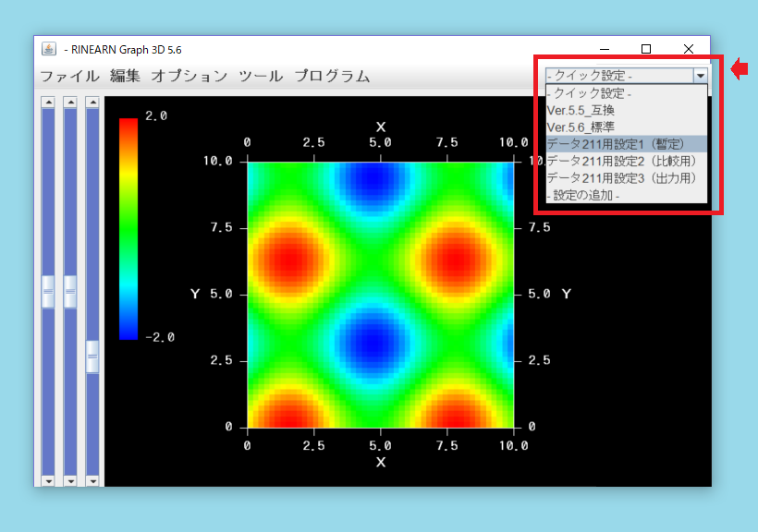Screen dimensions: 758x532
Task: Open the ツール menu
Action: pos(261,76)
